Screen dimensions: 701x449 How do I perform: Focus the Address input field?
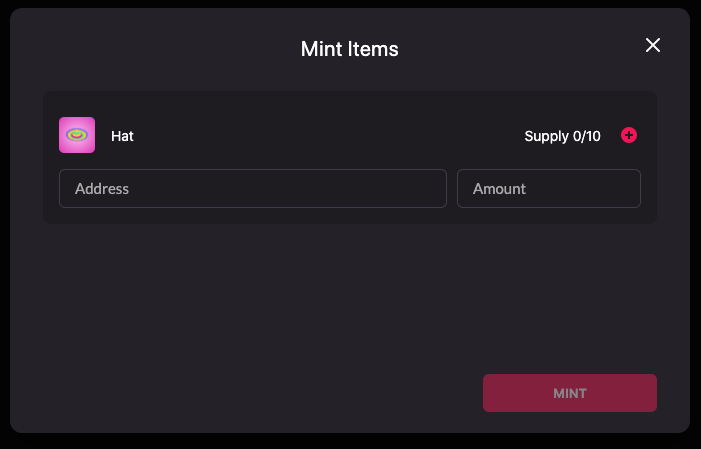tap(252, 188)
